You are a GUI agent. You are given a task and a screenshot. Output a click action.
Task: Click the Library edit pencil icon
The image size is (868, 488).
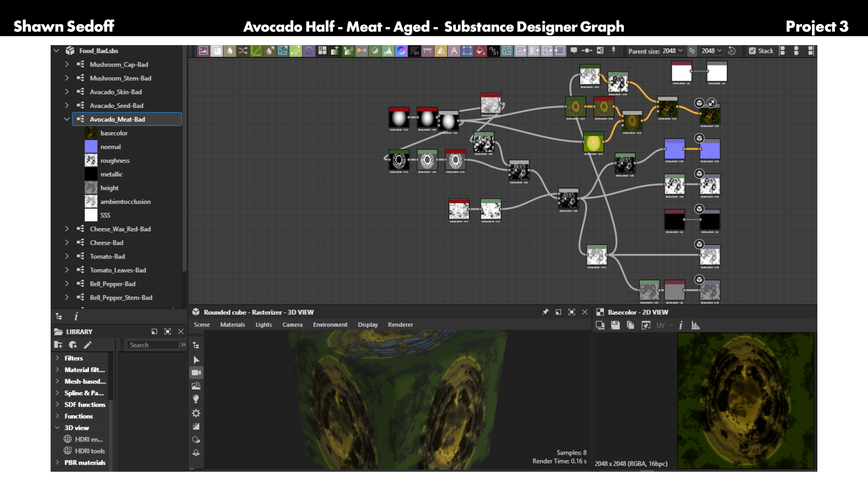point(87,345)
